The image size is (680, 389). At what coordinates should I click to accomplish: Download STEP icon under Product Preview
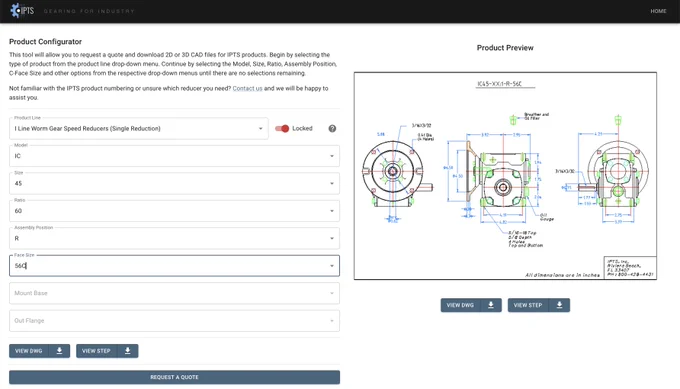click(x=559, y=305)
